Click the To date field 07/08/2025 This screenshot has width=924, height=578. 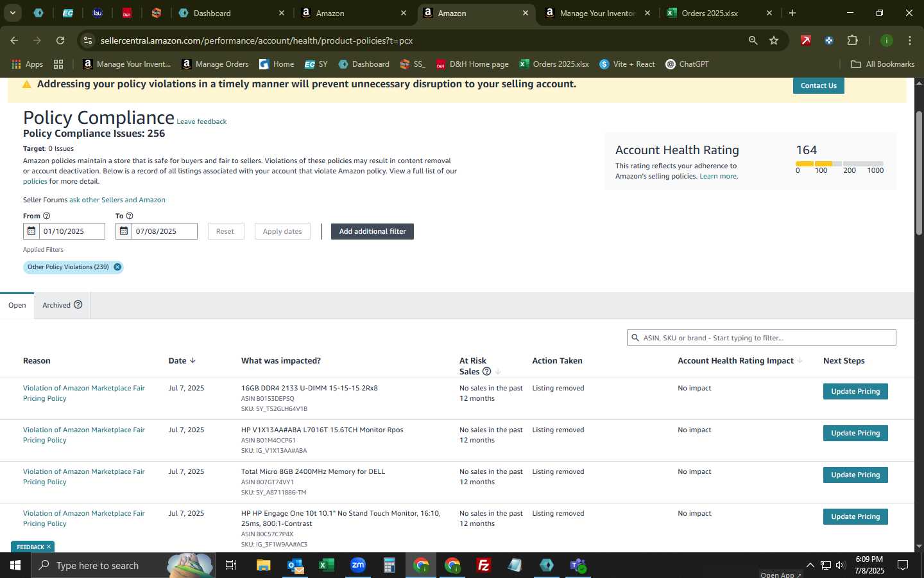tap(164, 231)
